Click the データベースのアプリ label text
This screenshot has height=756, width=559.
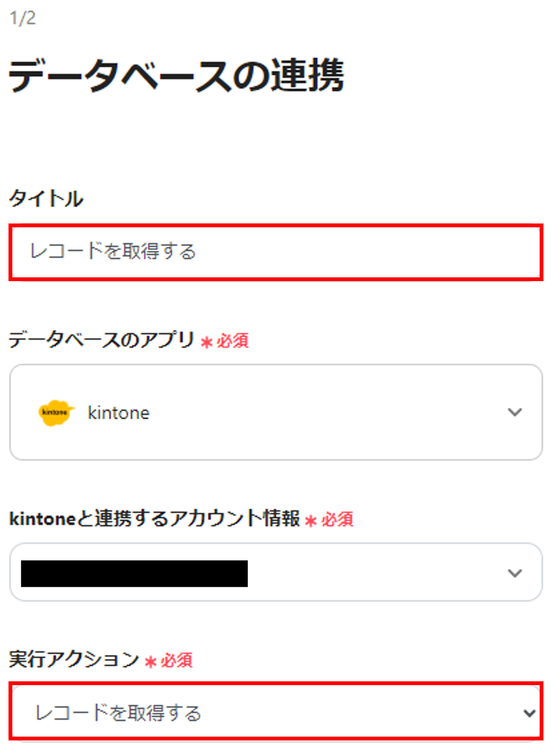pos(102,339)
